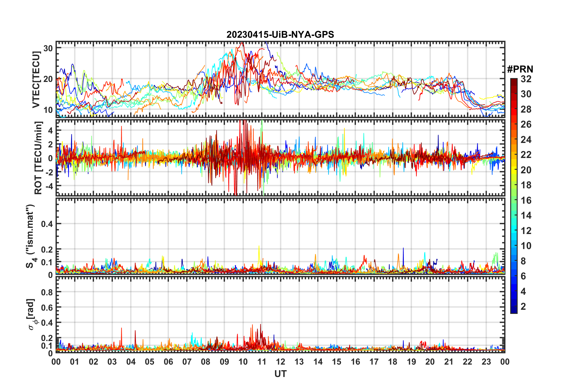Select colorbar tick label 12
Viewport: 561px width, 392px height.
point(526,231)
